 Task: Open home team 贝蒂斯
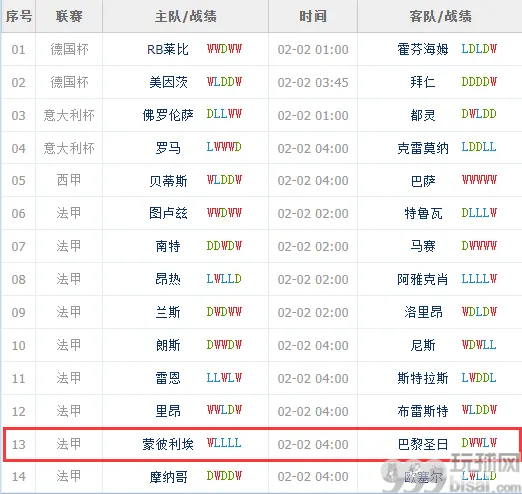(168, 180)
